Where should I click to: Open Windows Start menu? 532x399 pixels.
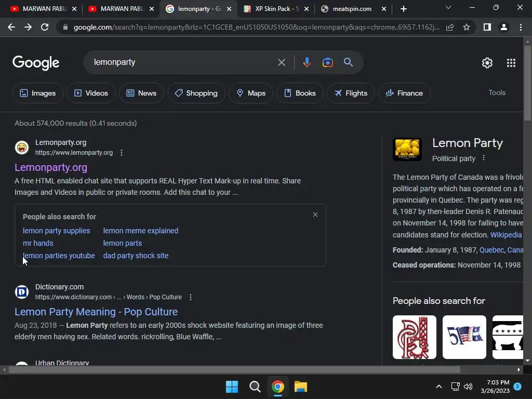232,387
